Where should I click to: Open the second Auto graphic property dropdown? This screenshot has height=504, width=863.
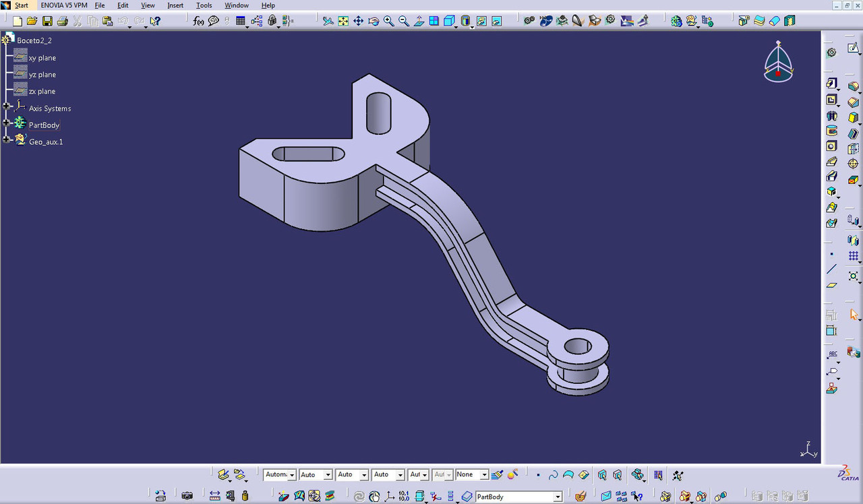365,475
